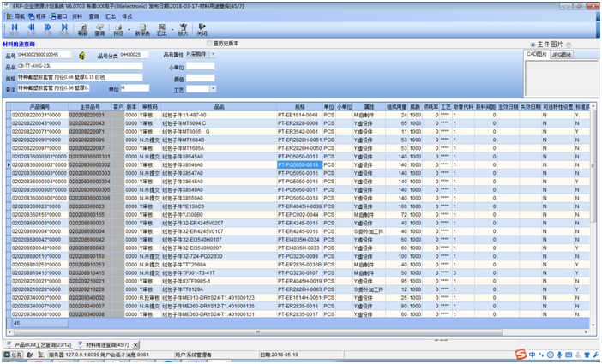Click the 品名 column header
602x364 pixels.
tap(218, 105)
